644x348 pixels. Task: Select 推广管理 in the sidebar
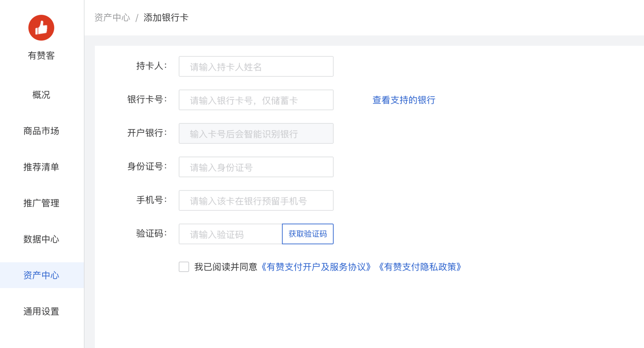41,203
